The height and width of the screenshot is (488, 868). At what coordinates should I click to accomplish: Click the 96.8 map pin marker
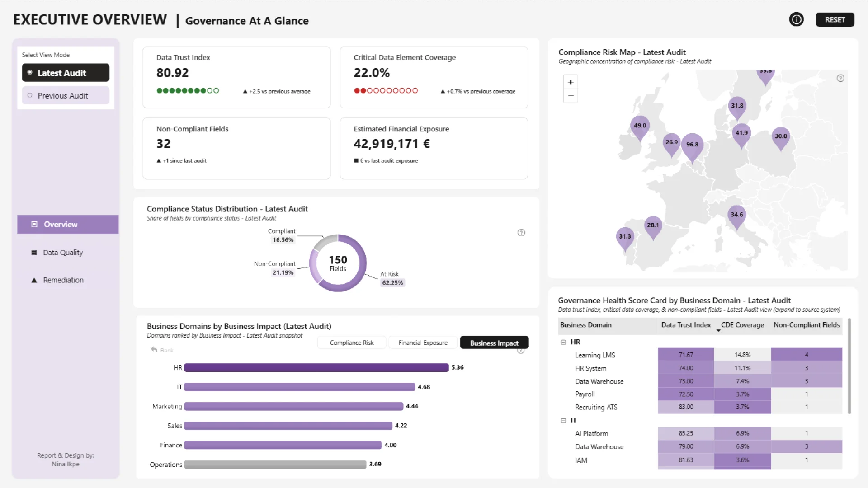(692, 145)
